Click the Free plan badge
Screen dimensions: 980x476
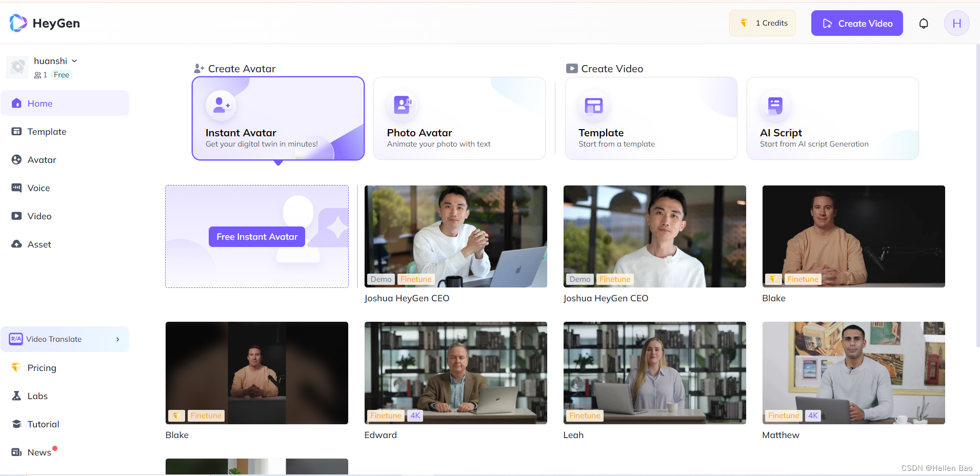tap(62, 75)
